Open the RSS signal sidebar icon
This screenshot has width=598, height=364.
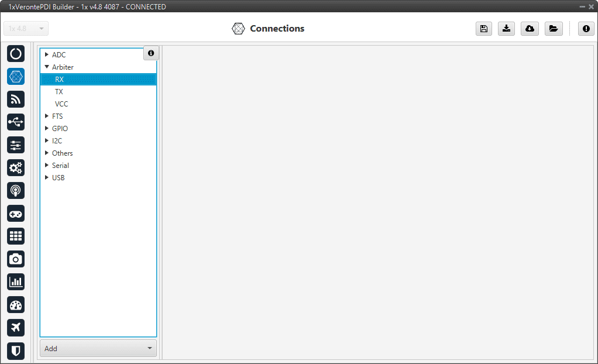(x=16, y=99)
